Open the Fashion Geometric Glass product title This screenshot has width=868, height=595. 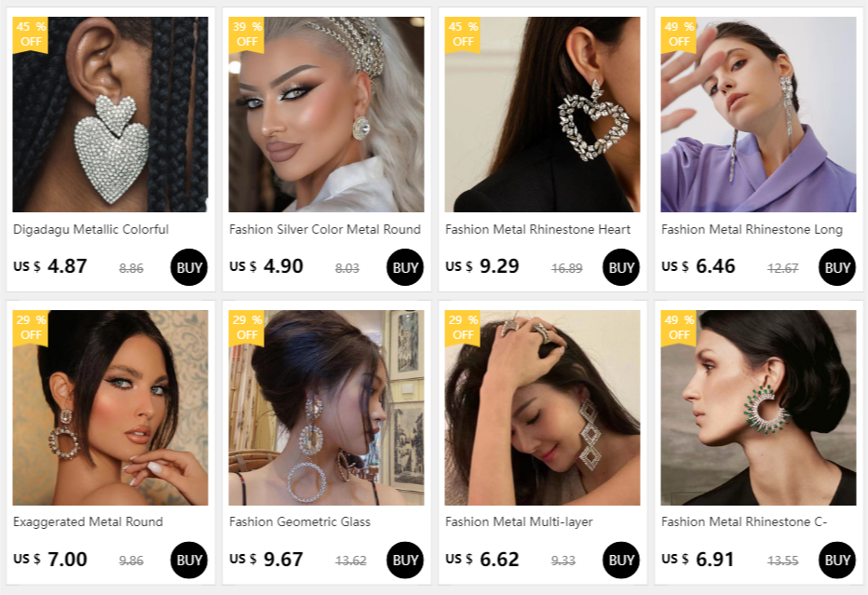click(300, 521)
